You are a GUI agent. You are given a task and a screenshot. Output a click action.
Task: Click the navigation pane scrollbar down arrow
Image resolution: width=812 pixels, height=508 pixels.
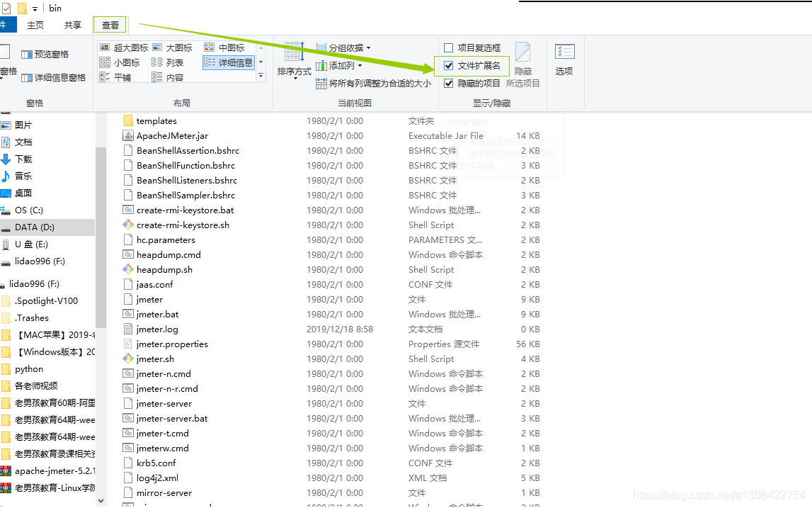click(101, 501)
